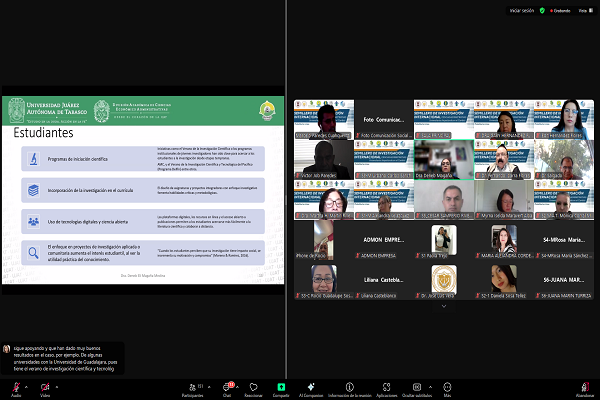This screenshot has width=600, height=400.
Task: Click Abandonar to leave the meeting
Action: [x=586, y=387]
